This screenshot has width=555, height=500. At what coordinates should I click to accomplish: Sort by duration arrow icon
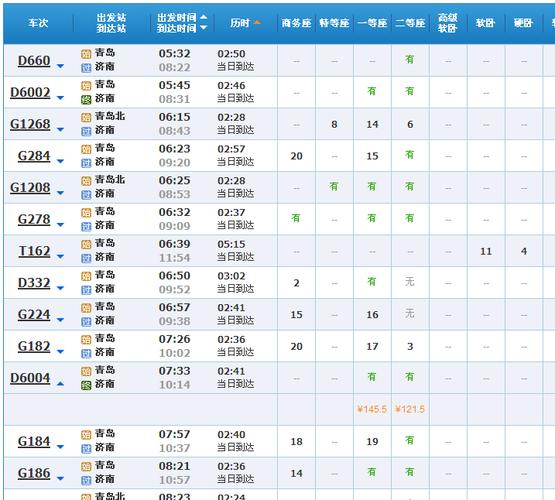257,23
